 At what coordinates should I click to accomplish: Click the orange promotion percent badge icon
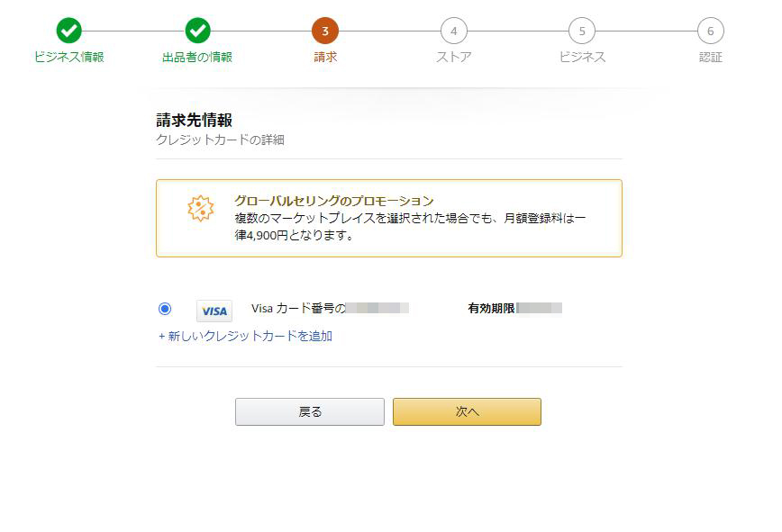(201, 208)
